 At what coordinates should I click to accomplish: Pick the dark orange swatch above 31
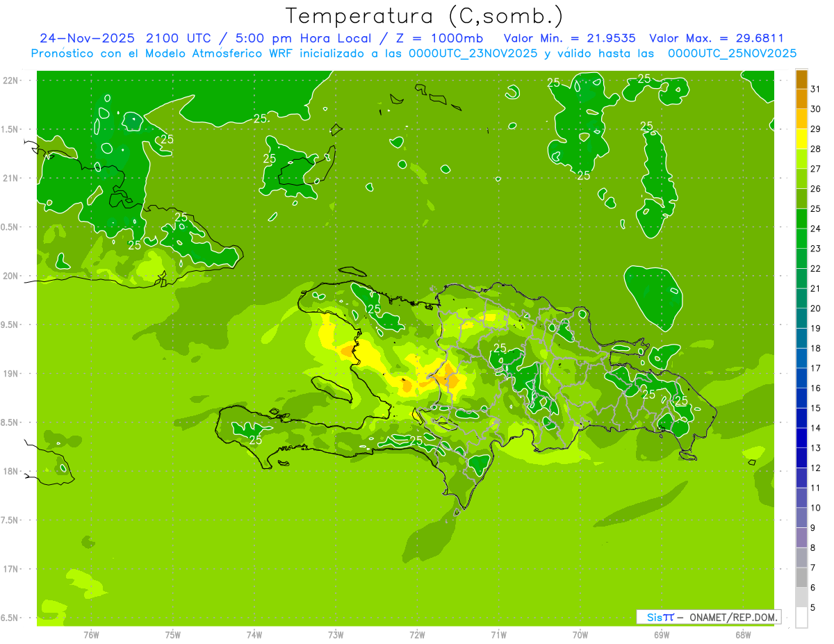801,79
